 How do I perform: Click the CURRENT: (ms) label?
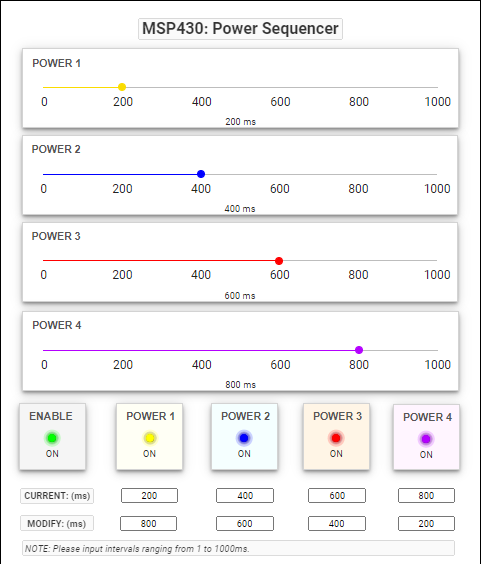(57, 496)
